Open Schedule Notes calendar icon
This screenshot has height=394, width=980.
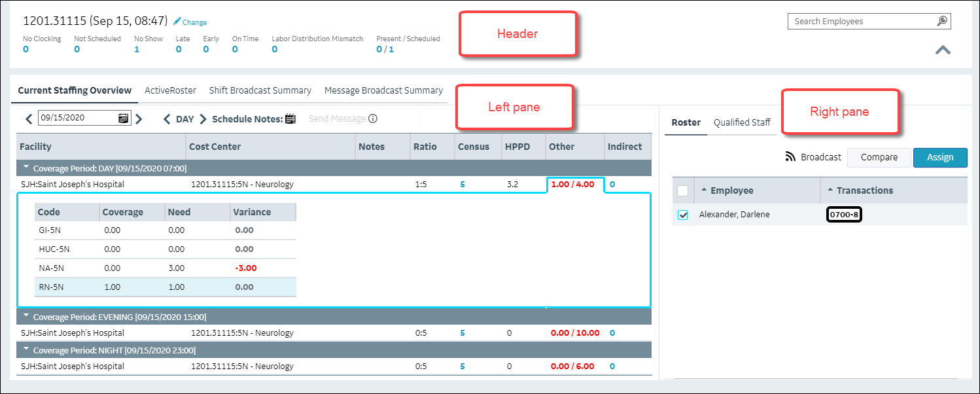point(290,119)
